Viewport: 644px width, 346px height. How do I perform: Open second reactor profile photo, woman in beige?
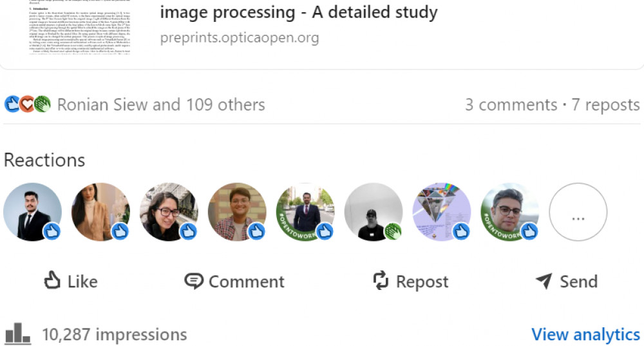point(100,212)
